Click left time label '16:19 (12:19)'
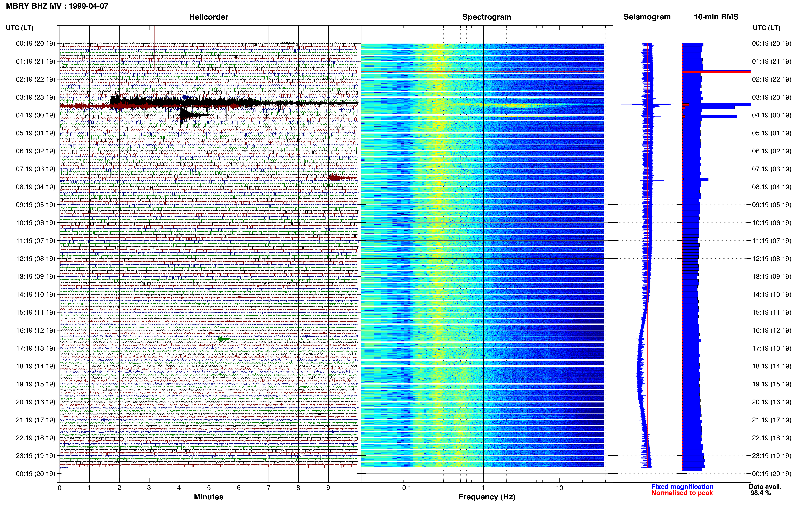The image size is (812, 508). [35, 330]
